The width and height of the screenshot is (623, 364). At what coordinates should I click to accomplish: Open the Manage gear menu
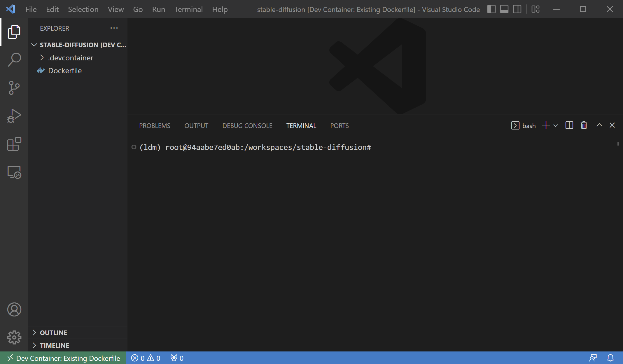(x=14, y=337)
